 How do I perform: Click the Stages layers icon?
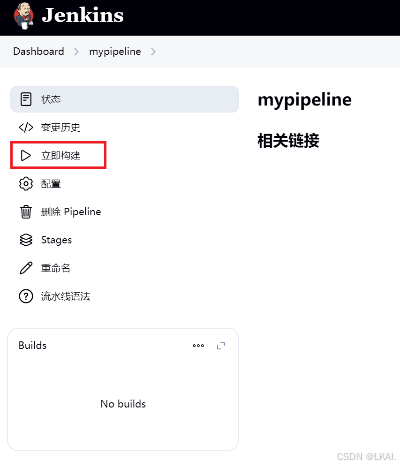26,240
